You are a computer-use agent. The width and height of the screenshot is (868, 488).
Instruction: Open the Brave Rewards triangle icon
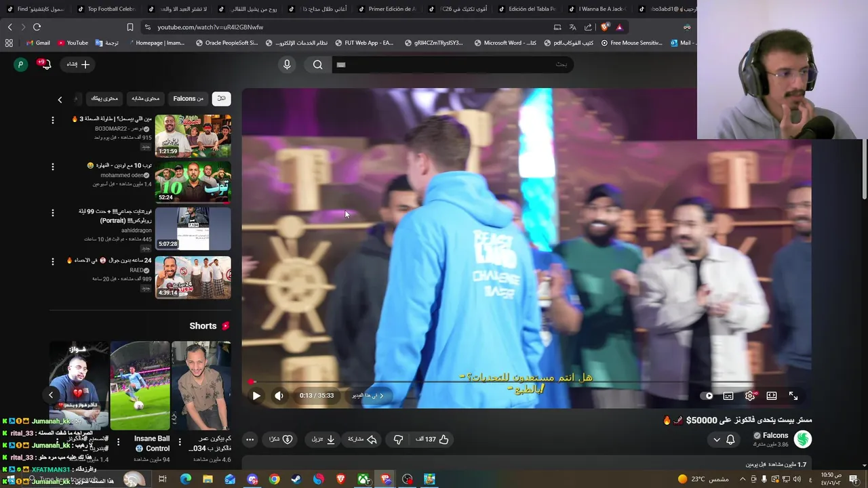619,27
